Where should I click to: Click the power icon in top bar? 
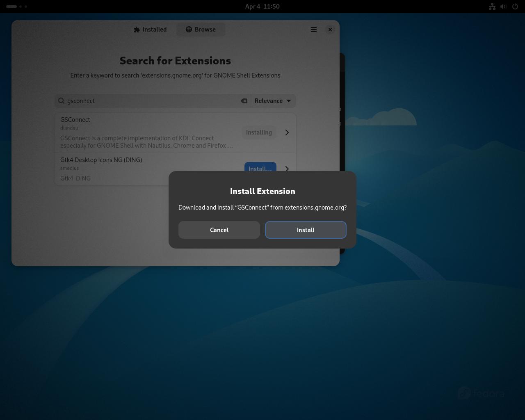click(515, 7)
